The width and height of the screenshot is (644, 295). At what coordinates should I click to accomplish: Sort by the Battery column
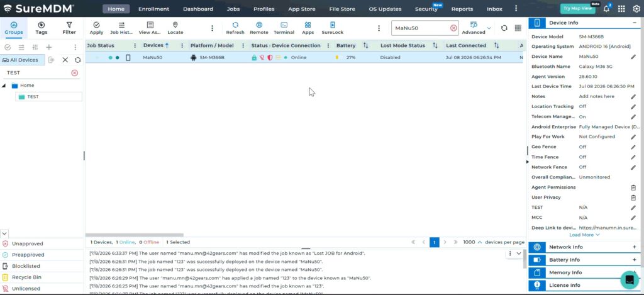click(365, 46)
